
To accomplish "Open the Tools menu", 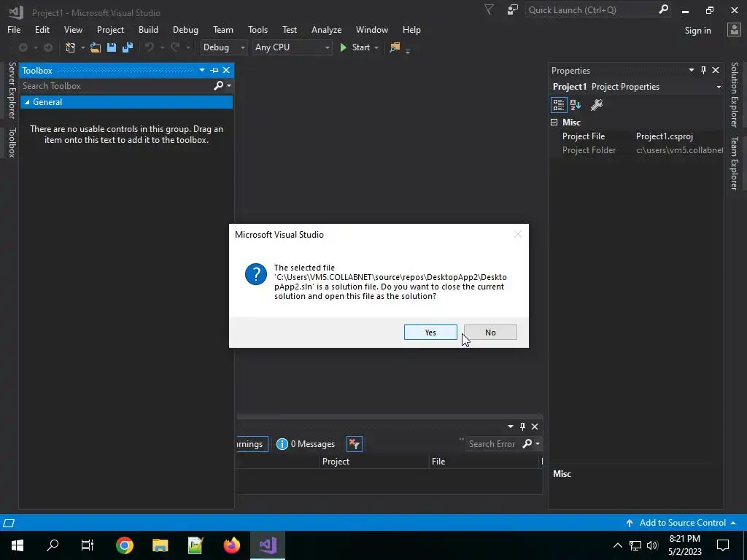I will 258,29.
